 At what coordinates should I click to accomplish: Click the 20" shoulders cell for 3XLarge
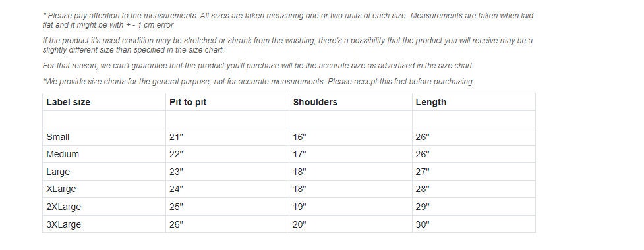299,224
